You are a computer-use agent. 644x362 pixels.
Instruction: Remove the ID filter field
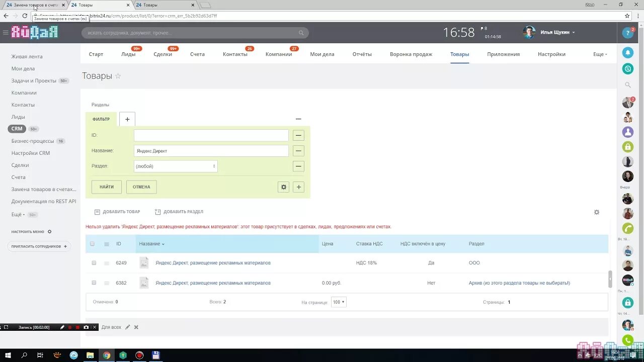[299, 135]
